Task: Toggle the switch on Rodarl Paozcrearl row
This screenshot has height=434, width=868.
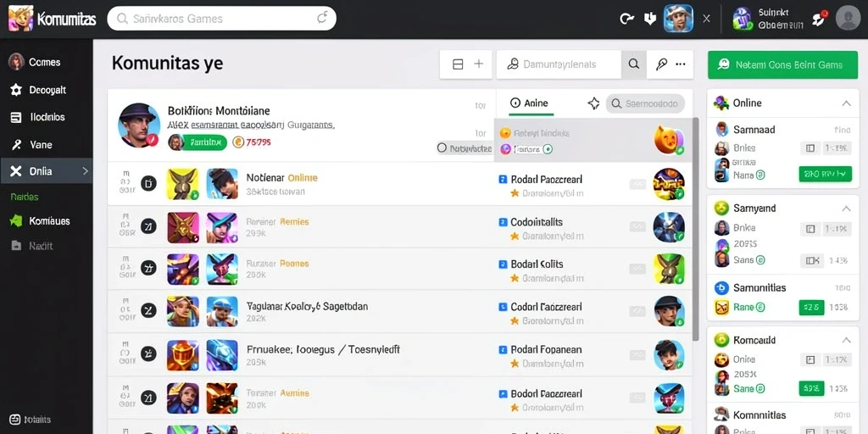Action: [637, 184]
